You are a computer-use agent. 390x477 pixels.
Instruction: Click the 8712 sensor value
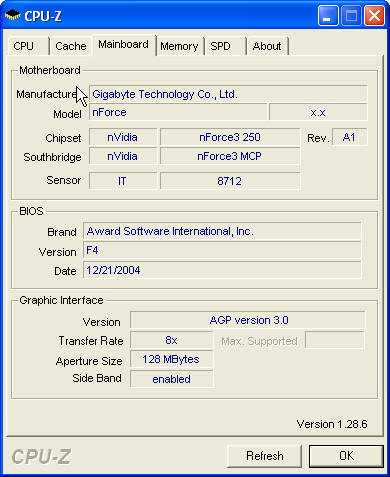point(230,181)
